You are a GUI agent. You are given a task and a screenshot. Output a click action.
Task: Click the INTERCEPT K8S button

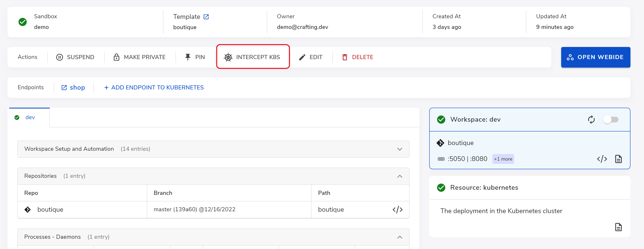coord(252,57)
